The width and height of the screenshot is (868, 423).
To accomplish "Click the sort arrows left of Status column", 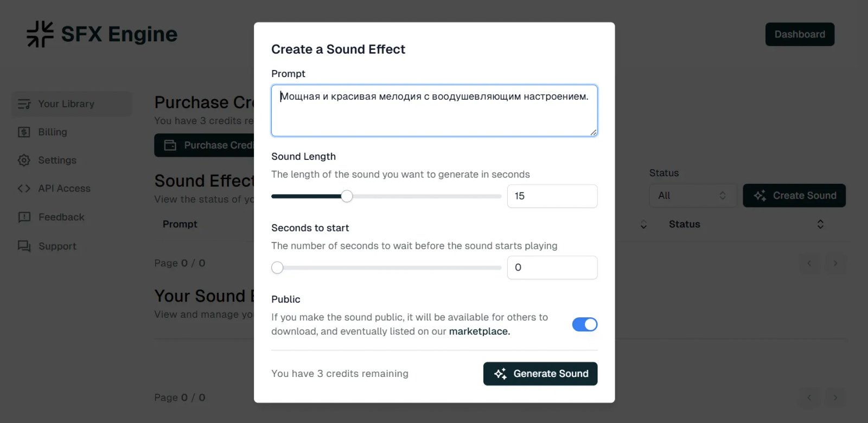I will [x=643, y=225].
